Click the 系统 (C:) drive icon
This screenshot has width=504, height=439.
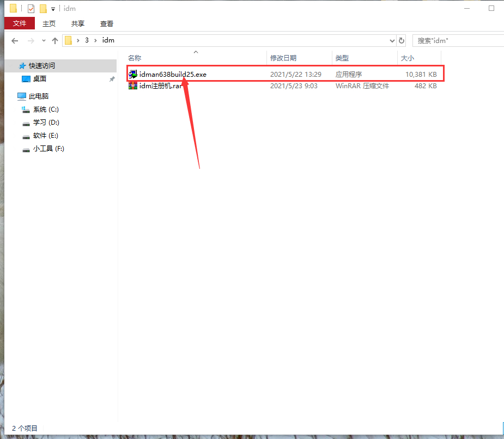26,109
